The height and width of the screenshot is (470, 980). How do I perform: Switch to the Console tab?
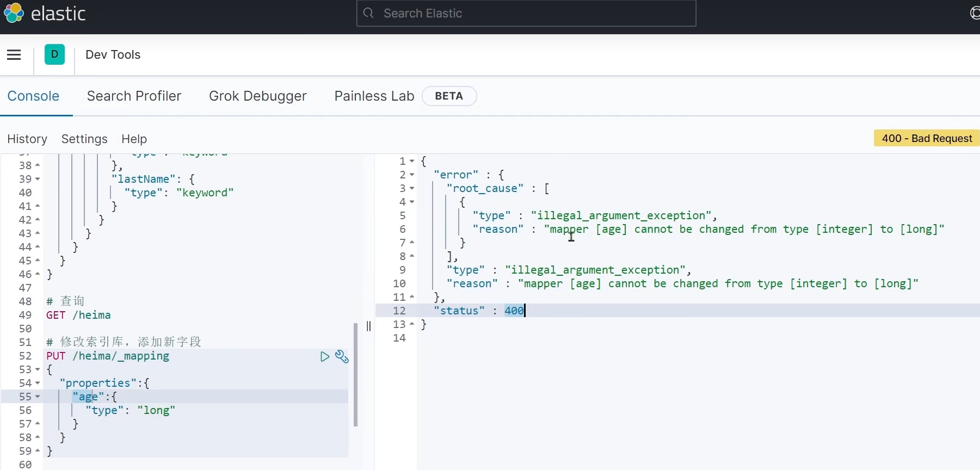[x=33, y=96]
